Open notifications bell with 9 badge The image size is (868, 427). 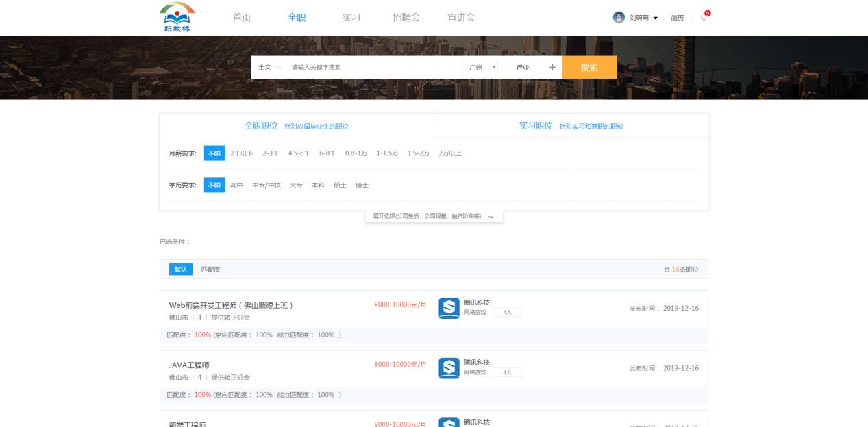(704, 18)
